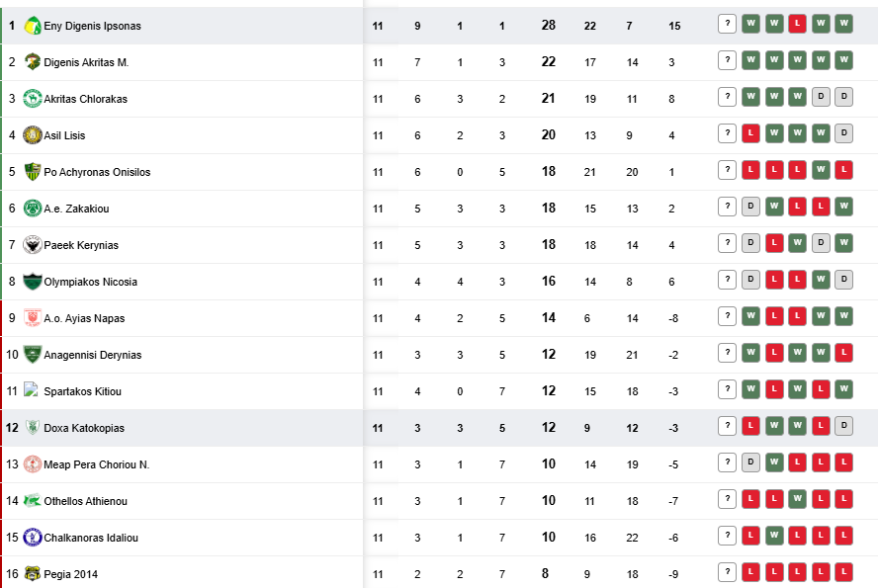Select the Anagennisi Derynias table row
This screenshot has height=588, width=878.
439,355
